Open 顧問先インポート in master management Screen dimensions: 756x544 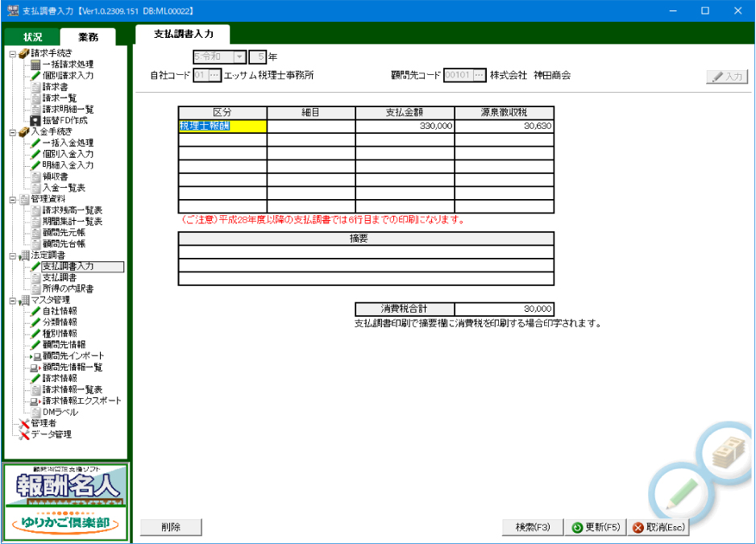73,355
